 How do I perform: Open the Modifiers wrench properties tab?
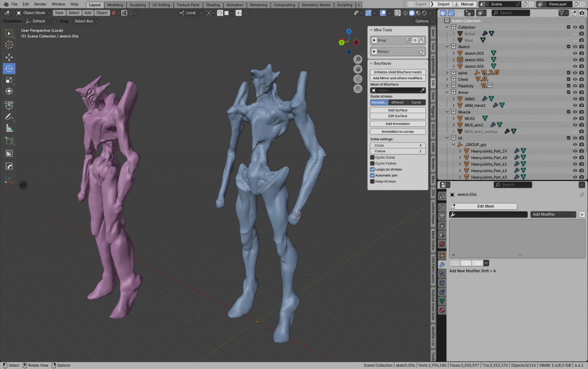(x=442, y=264)
